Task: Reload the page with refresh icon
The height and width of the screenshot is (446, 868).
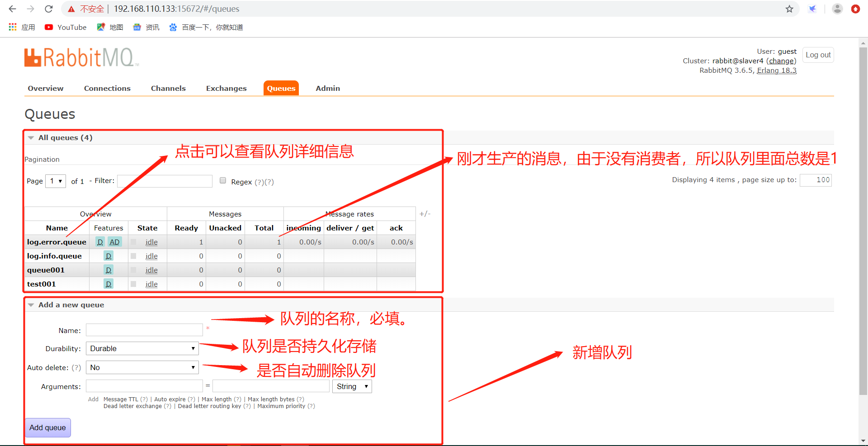Action: click(49, 9)
